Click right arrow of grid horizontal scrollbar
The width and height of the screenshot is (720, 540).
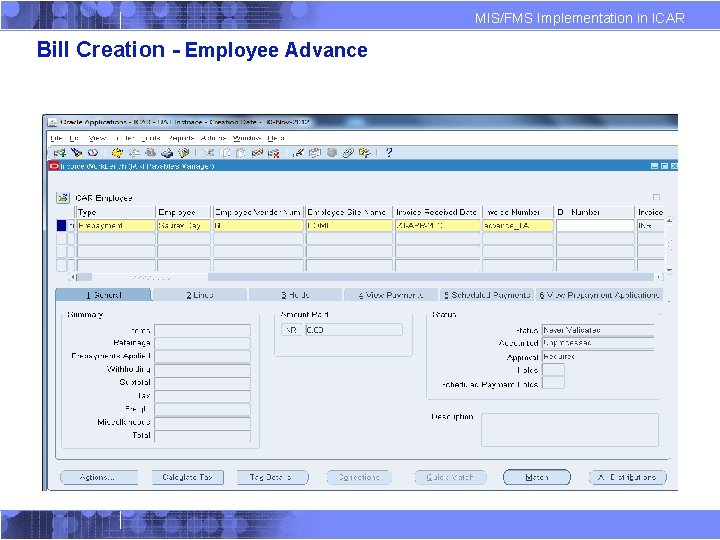point(659,277)
